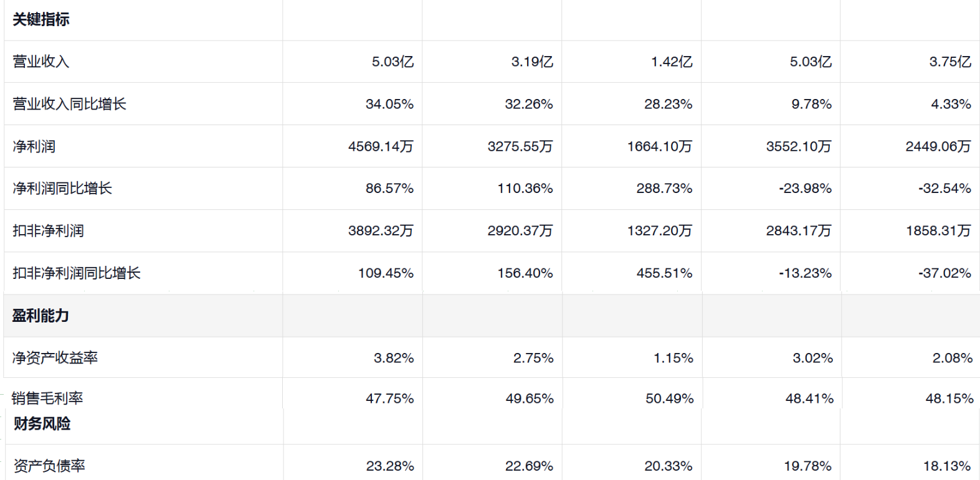Viewport: 980px width, 480px height.
Task: Click the 4569.14万 net profit cell
Action: [381, 146]
